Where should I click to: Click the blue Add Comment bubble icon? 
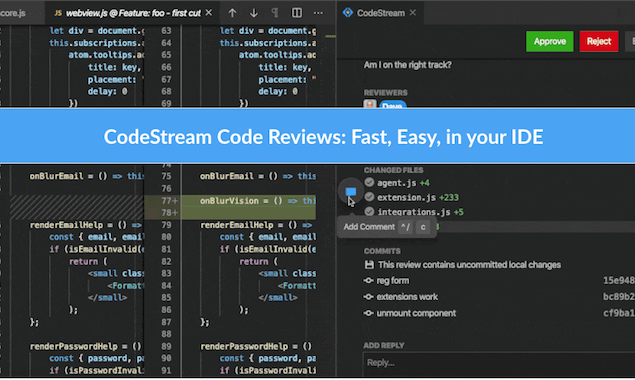pos(351,192)
